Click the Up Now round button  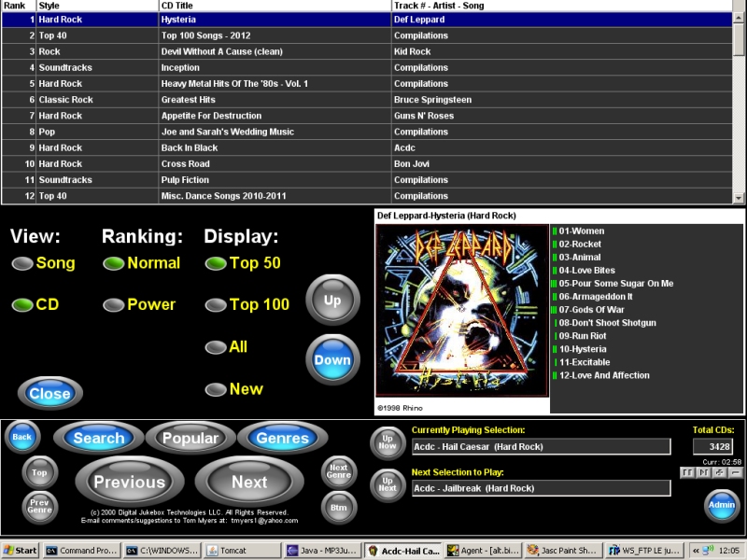coord(388,442)
